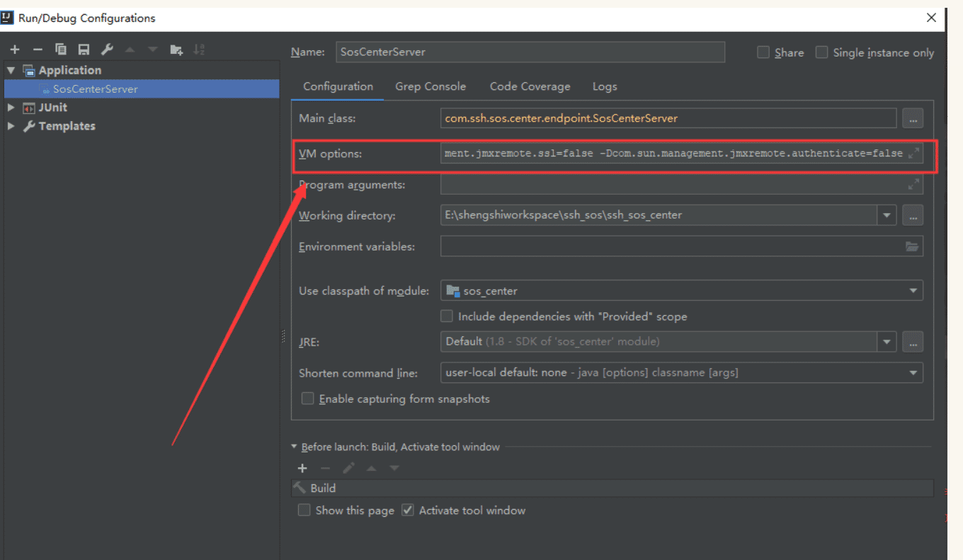
Task: Open Shorten command line dropdown
Action: click(x=912, y=372)
